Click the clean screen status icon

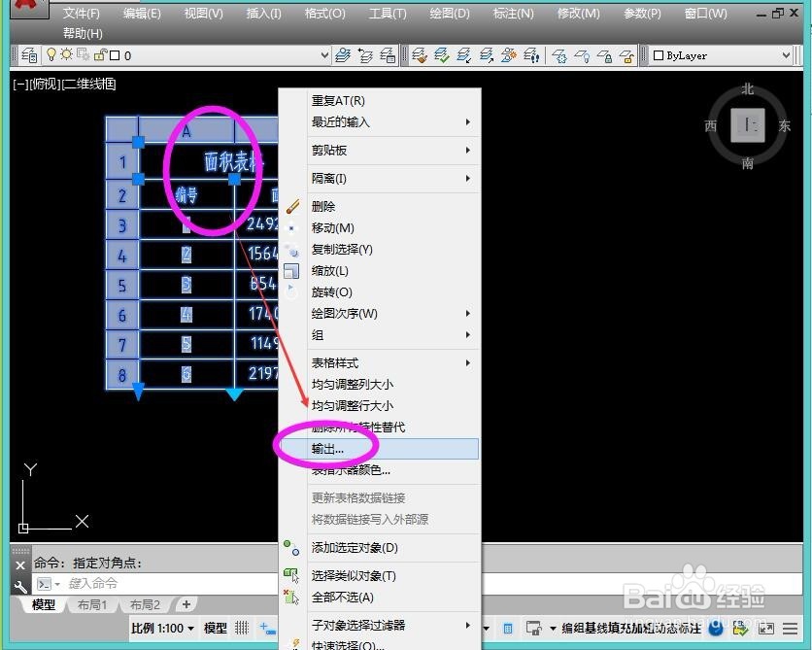tap(766, 629)
